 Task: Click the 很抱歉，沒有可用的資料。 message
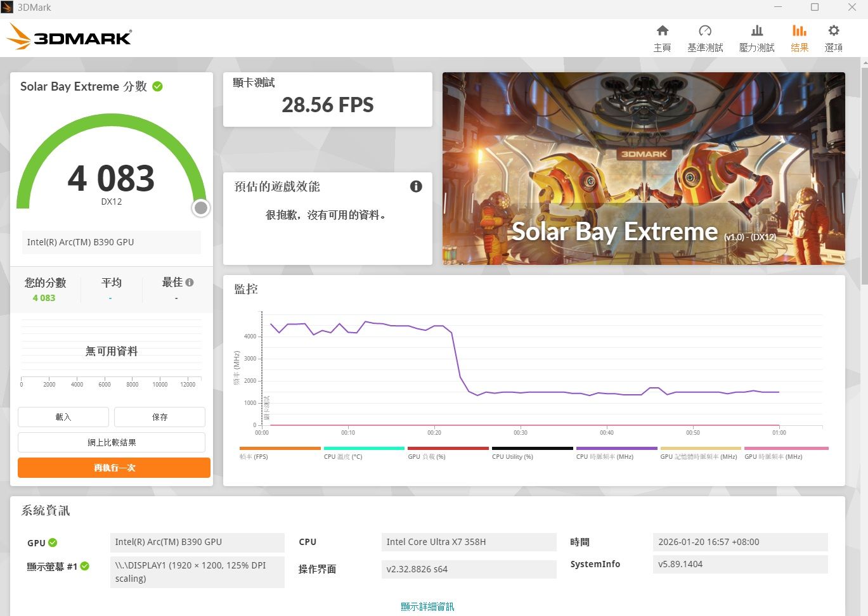(327, 215)
